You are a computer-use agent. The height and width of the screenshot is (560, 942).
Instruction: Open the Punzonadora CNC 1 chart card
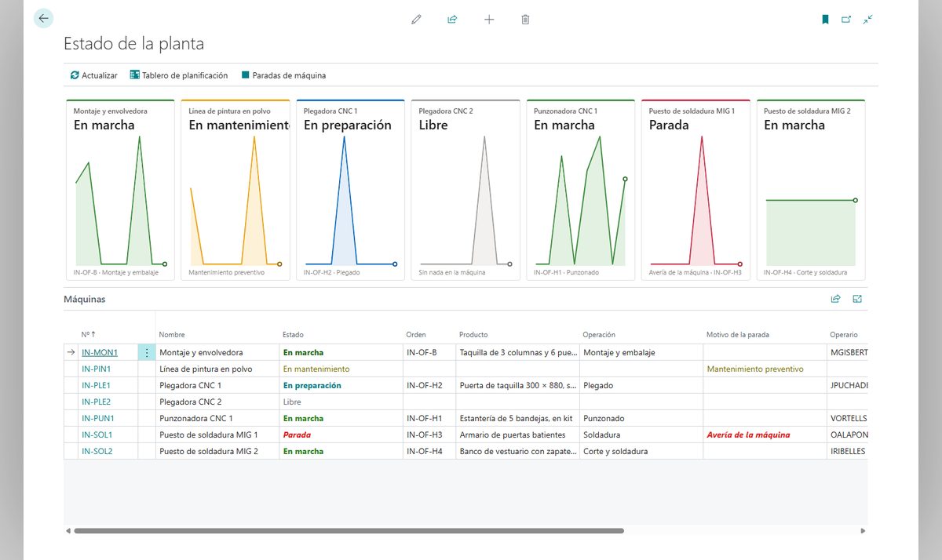pyautogui.click(x=581, y=190)
